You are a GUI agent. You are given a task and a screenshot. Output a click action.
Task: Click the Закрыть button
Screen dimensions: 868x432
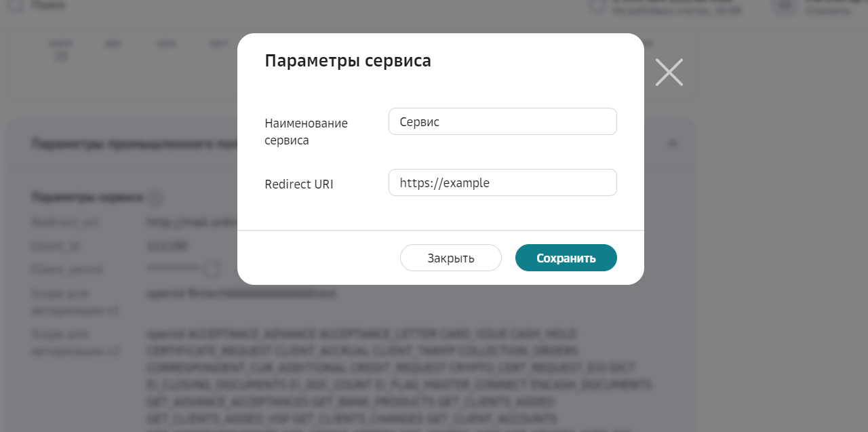click(x=451, y=258)
